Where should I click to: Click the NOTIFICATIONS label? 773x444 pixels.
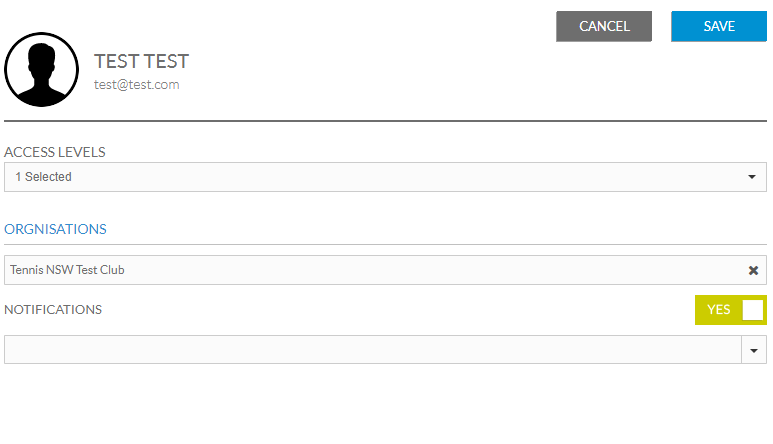tap(53, 309)
